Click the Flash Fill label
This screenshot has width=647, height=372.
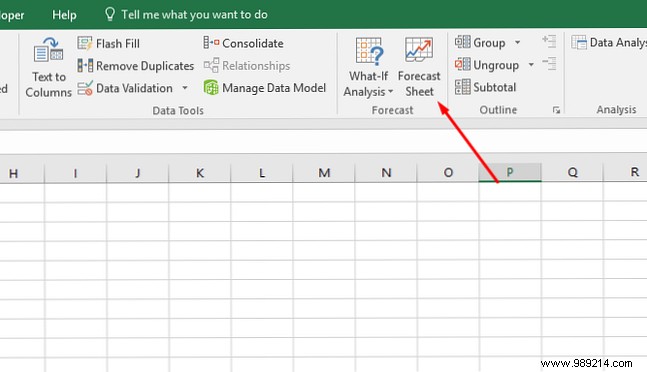coord(118,43)
